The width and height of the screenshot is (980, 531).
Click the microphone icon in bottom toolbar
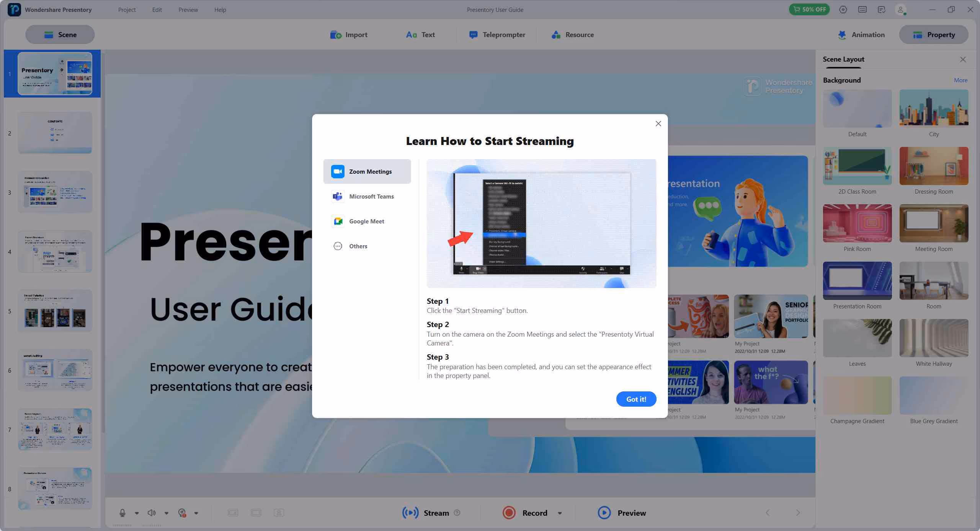122,513
